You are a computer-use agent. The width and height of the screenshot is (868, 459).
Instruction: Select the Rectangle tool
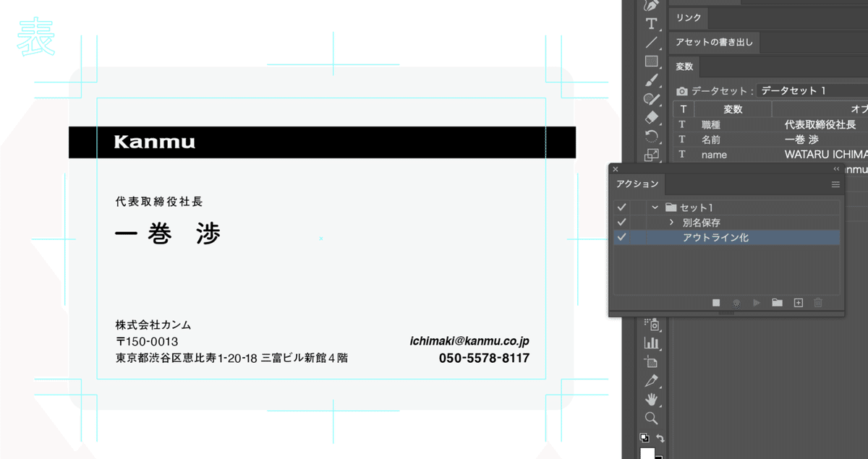(x=651, y=61)
